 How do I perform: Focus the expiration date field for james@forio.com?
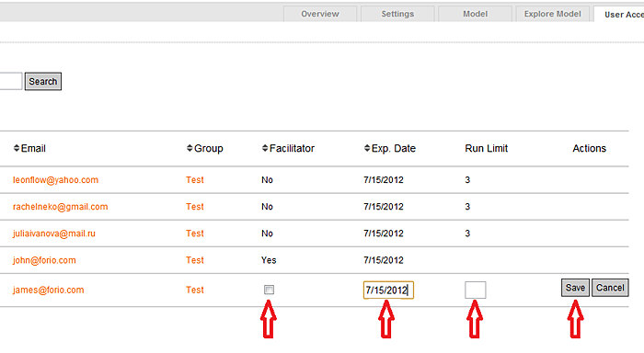click(x=388, y=290)
